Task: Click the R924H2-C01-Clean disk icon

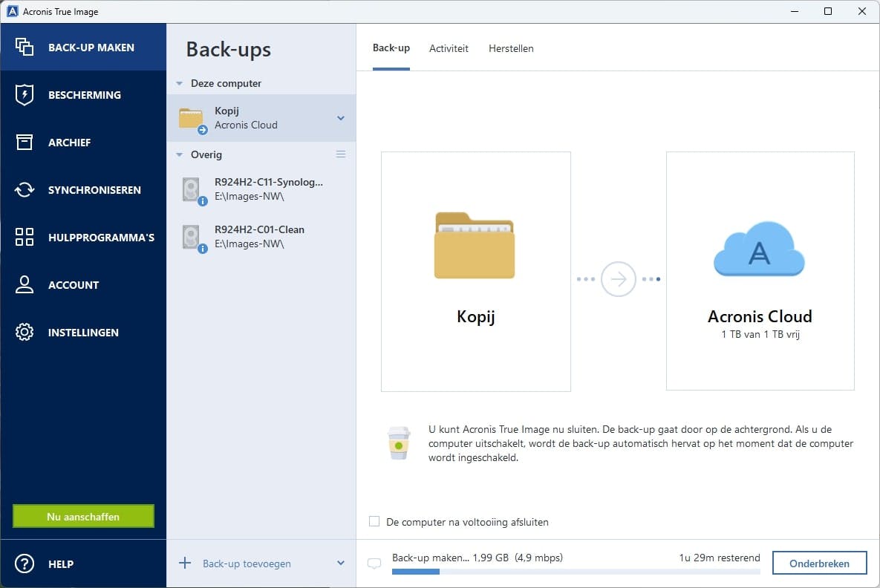Action: tap(192, 237)
